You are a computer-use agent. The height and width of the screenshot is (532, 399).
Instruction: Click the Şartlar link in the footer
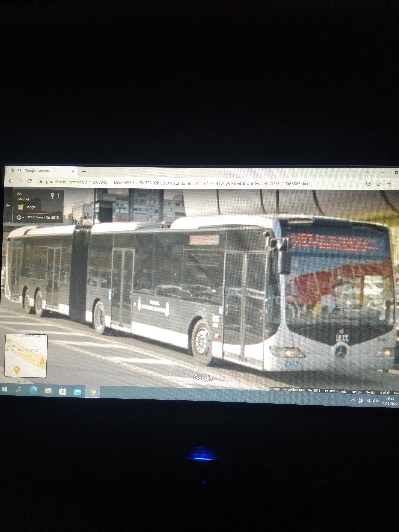coord(371,392)
